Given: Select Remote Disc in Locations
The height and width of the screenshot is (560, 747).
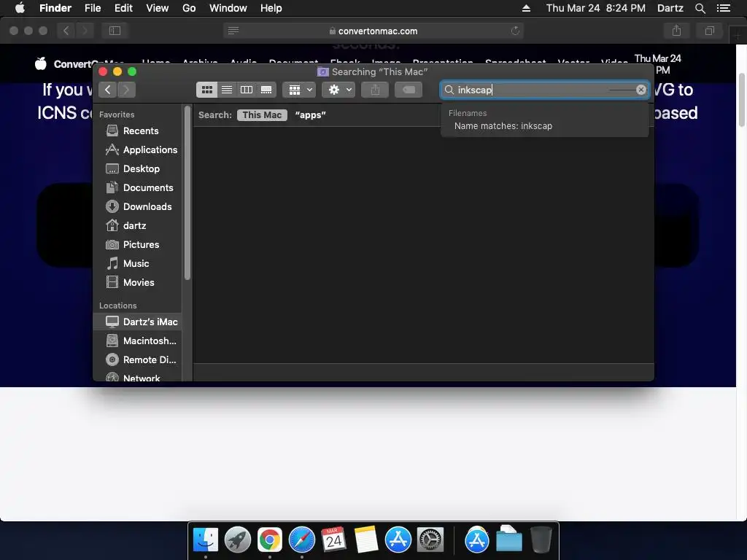Looking at the screenshot, I should coord(138,360).
